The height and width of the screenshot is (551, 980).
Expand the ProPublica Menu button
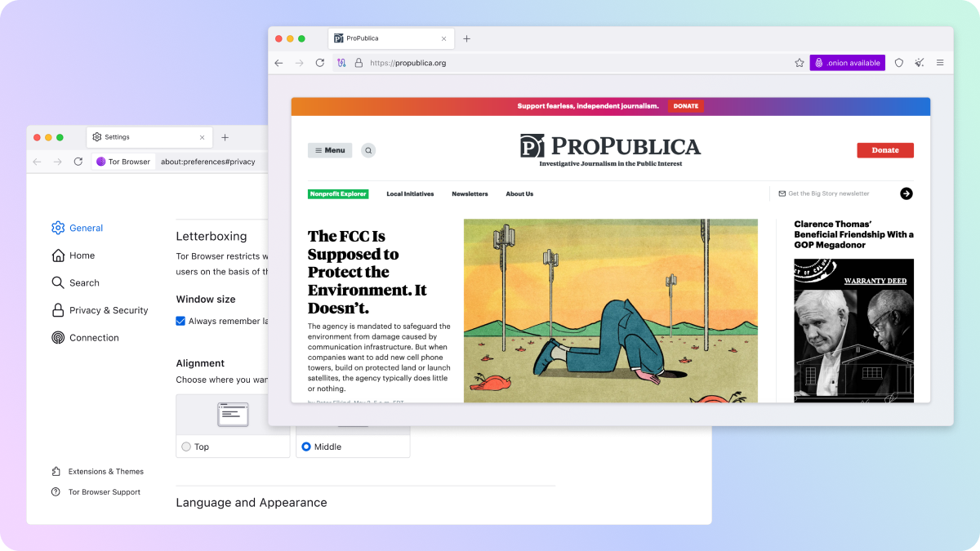330,150
